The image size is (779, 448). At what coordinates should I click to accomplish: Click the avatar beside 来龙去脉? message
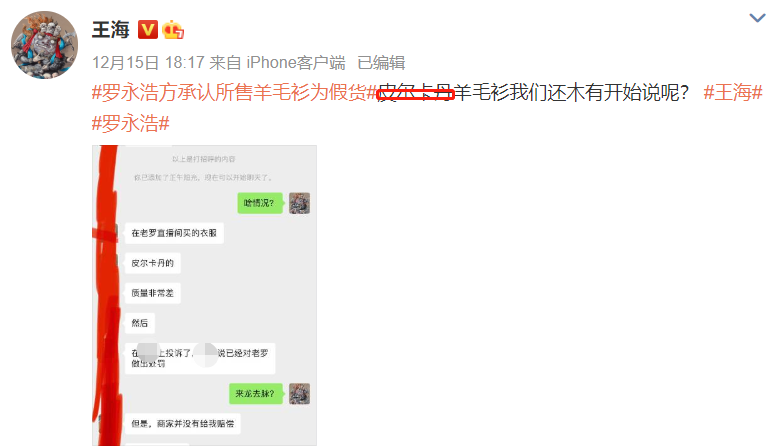[x=300, y=394]
